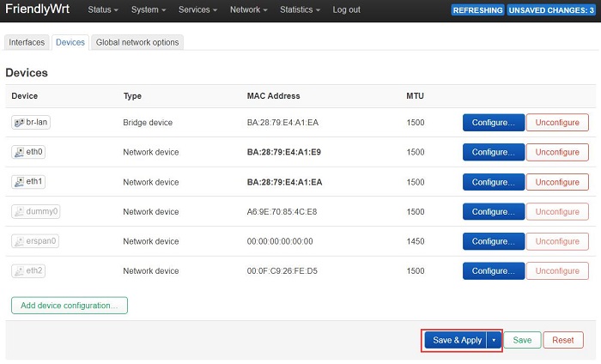The height and width of the screenshot is (364, 601).
Task: Toggle the Refreshing status indicator
Action: pyautogui.click(x=477, y=10)
